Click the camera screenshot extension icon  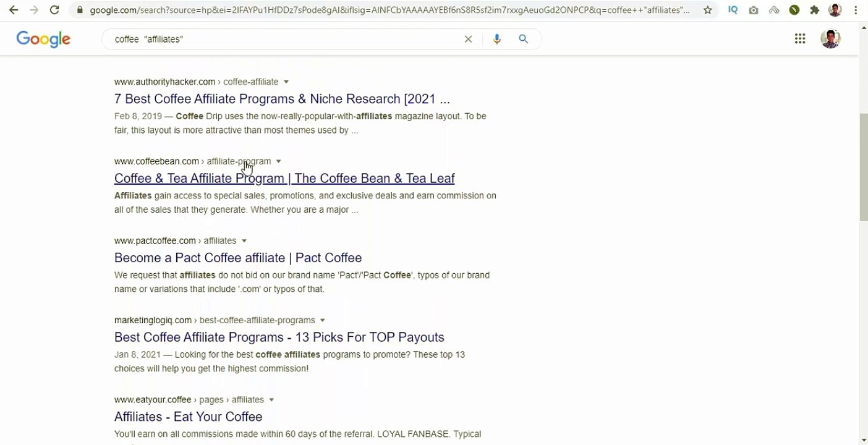pyautogui.click(x=754, y=10)
